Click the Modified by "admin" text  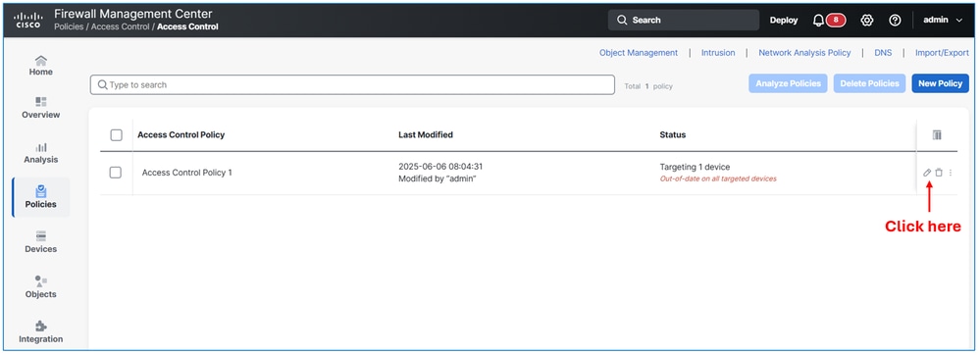(438, 178)
